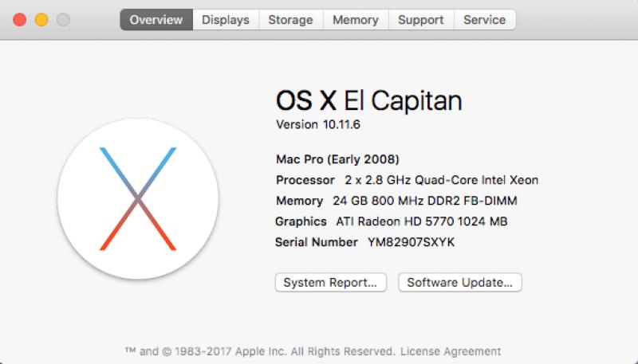
Task: Open System Report
Action: coord(330,282)
